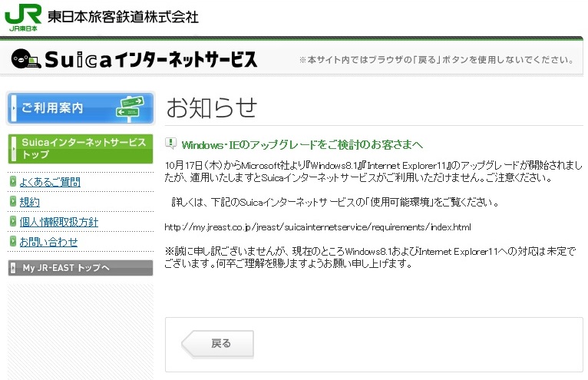Screen dimensions: 588x380
Task: Click the green arrow icon beside 規約
Action: [13, 201]
